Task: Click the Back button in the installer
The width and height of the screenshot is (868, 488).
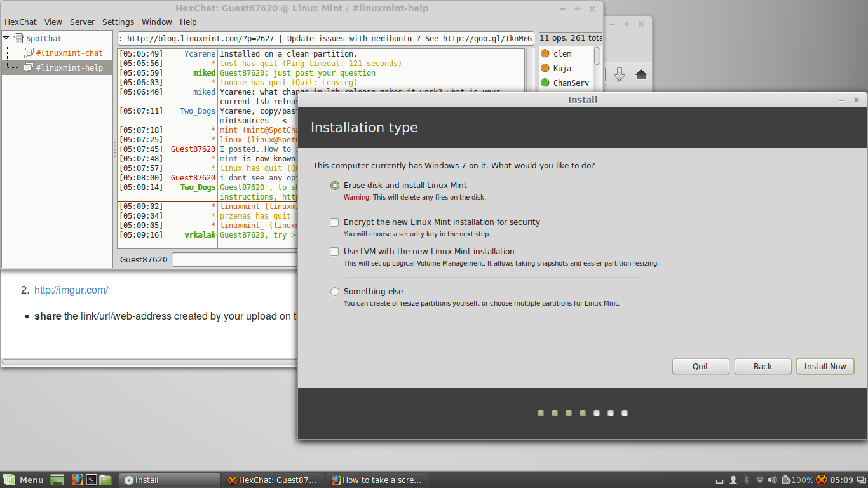Action: click(x=763, y=367)
